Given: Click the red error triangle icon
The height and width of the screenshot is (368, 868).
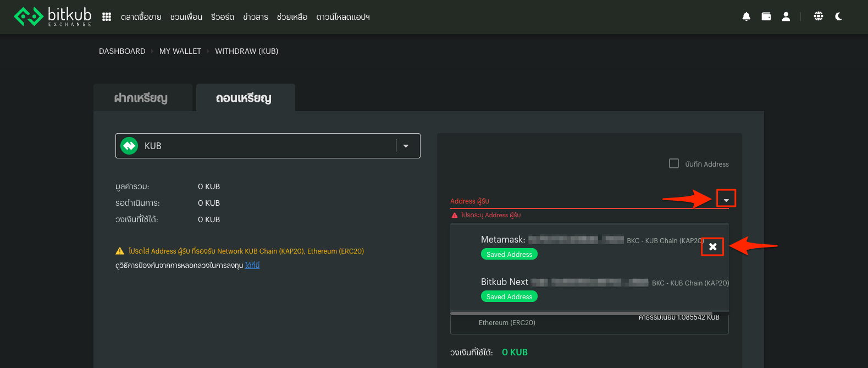Looking at the screenshot, I should tap(455, 215).
